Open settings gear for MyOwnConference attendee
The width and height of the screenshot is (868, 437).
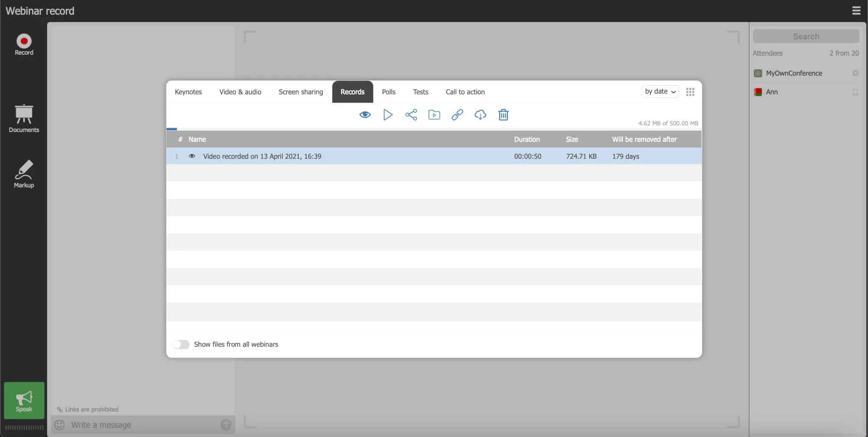(855, 73)
